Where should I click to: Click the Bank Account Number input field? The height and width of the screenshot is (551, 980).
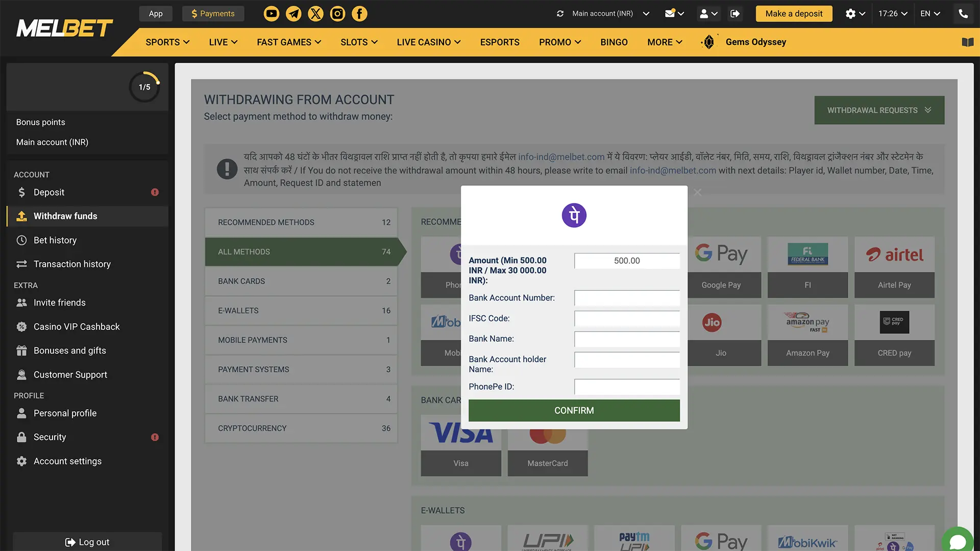click(627, 298)
